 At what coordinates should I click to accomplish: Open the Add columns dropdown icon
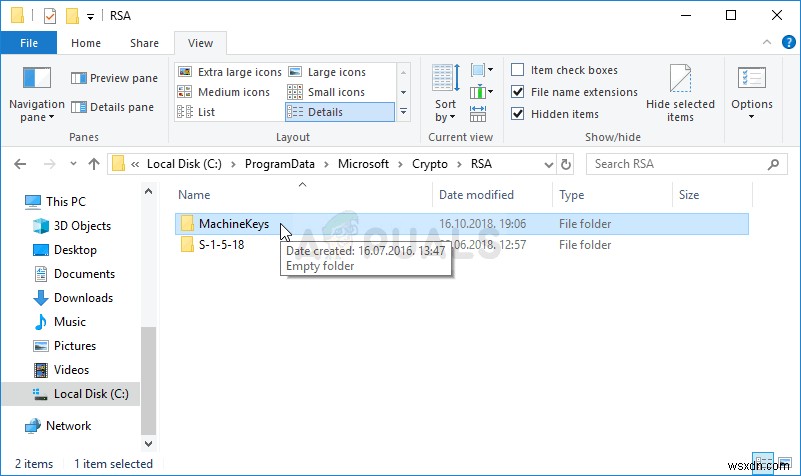(x=481, y=92)
